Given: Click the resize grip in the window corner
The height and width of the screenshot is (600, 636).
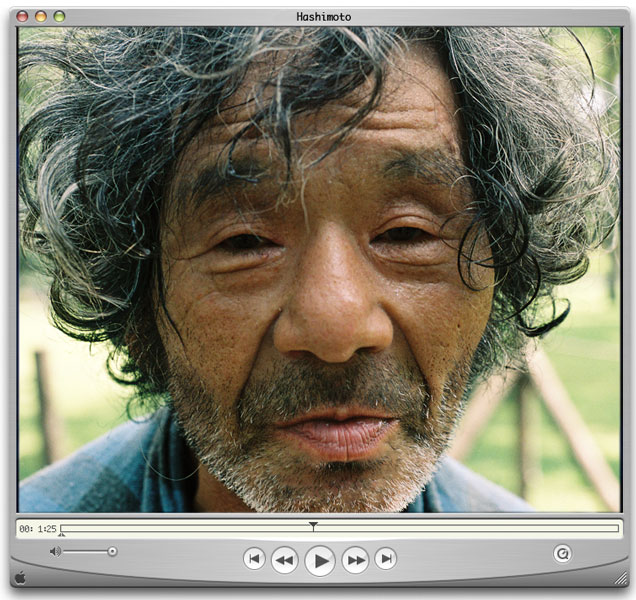Looking at the screenshot, I should [x=621, y=578].
